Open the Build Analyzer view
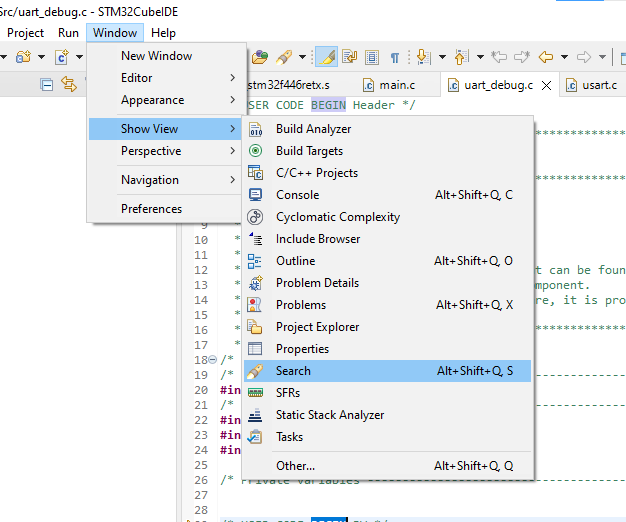Viewport: 626px width, 522px height. point(313,129)
